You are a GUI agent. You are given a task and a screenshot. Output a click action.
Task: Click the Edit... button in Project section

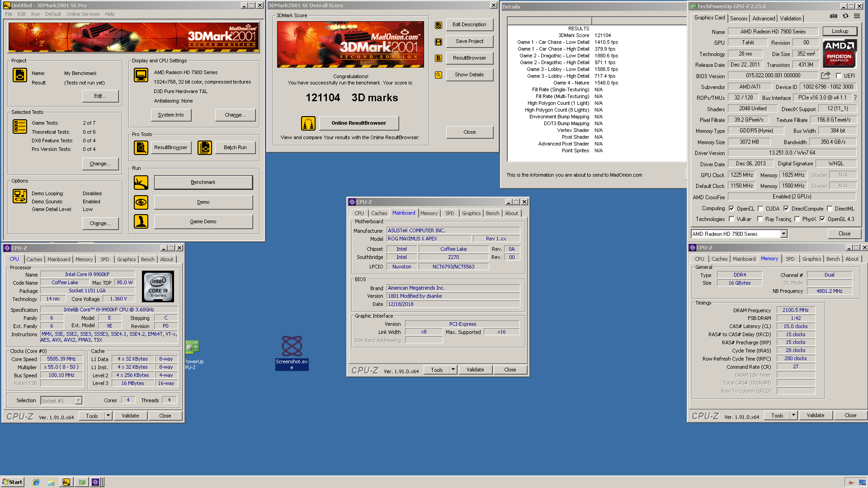(100, 96)
